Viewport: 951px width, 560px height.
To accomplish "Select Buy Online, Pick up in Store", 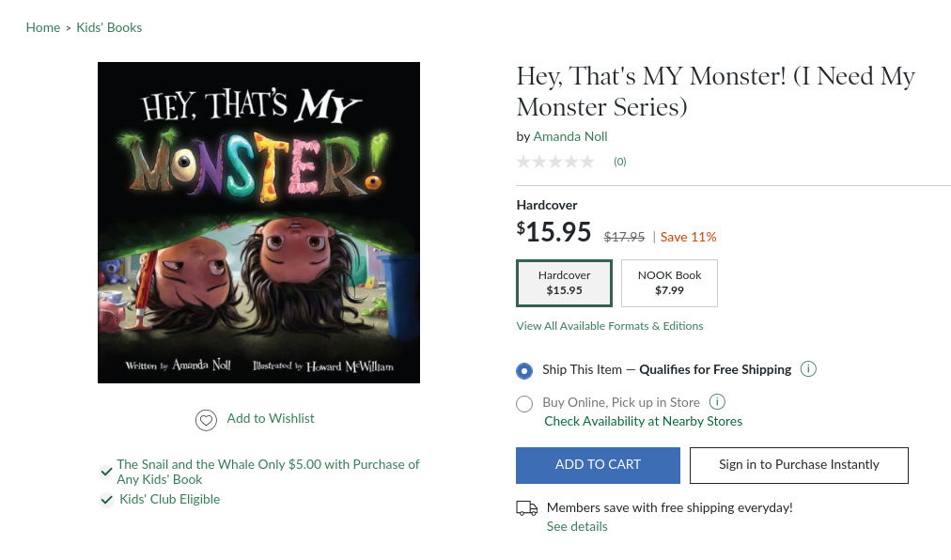I will point(524,404).
